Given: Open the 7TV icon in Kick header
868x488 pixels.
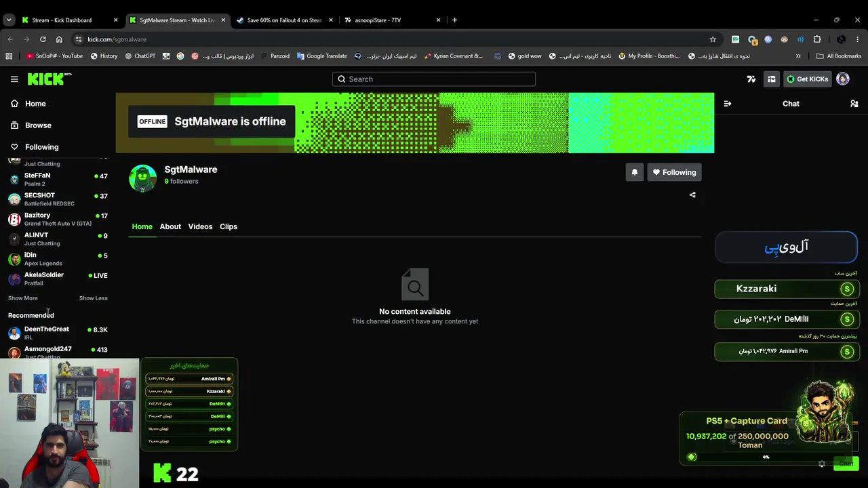Looking at the screenshot, I should (x=751, y=79).
